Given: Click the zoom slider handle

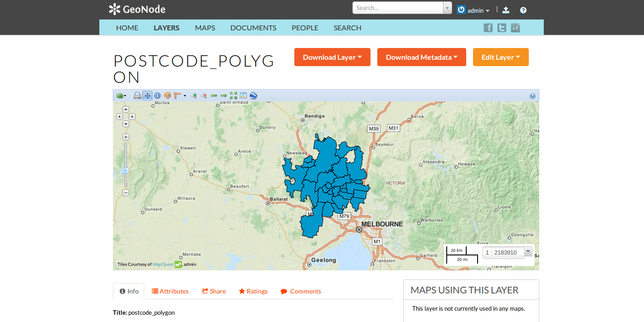Looking at the screenshot, I should 126,171.
